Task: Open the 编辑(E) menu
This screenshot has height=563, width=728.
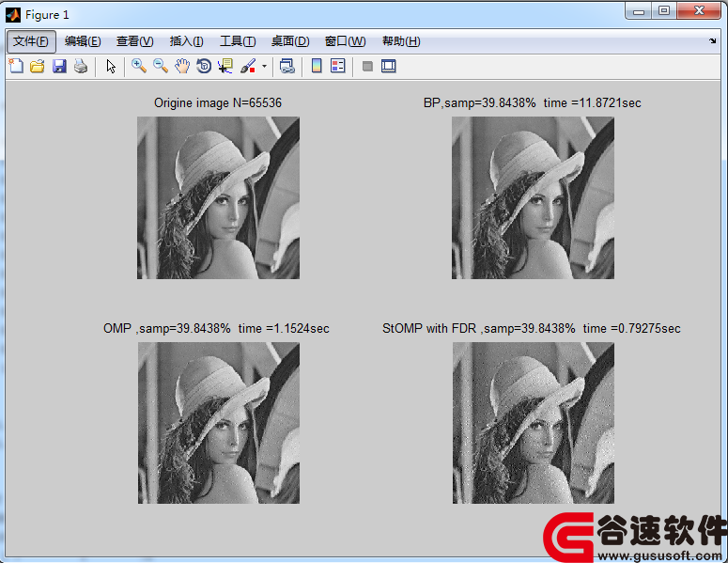Action: pos(83,41)
